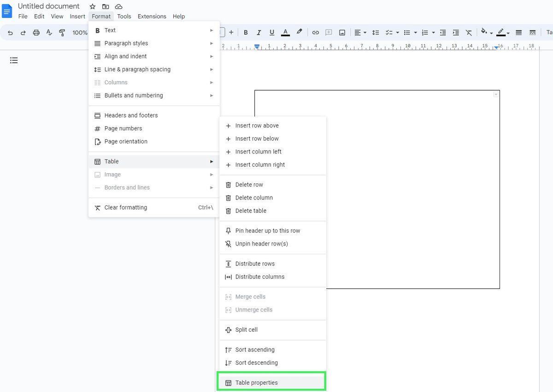Select Table properties
Viewport: 553px width, 392px height.
point(256,382)
